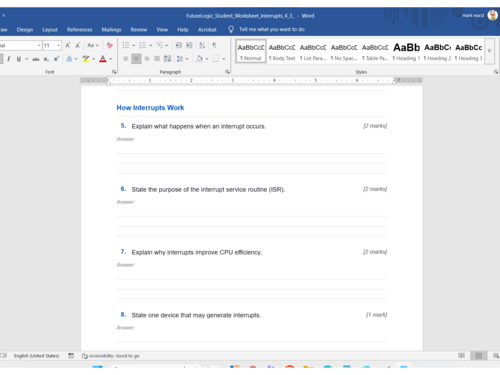Sort the selected text
Viewport: 500px width, 375px height.
pos(202,45)
